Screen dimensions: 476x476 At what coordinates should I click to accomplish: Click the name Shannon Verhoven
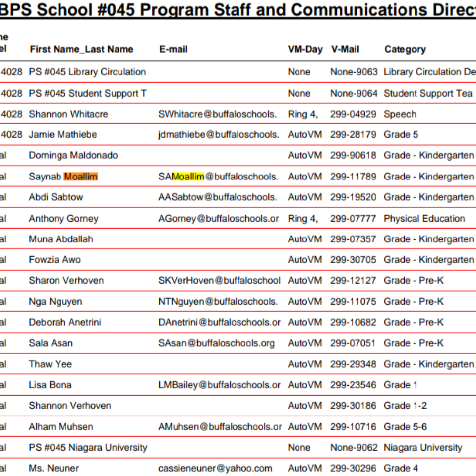click(x=70, y=405)
